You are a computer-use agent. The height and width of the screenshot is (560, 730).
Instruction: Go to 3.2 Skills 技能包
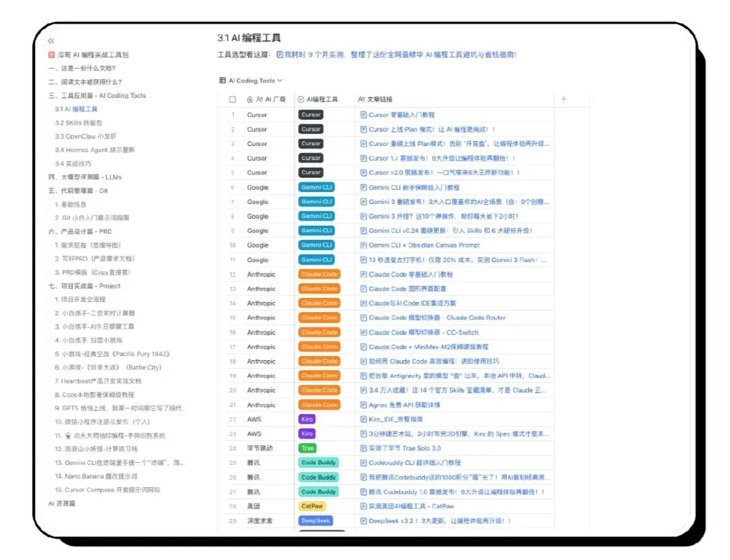pyautogui.click(x=78, y=123)
